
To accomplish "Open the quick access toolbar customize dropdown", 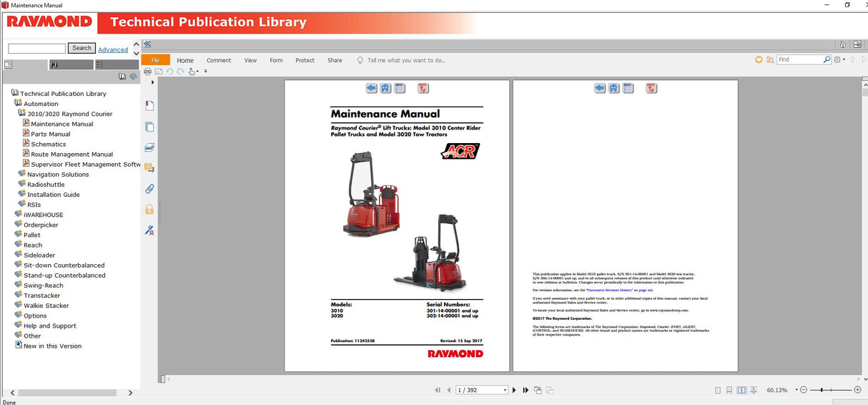I will 206,72.
